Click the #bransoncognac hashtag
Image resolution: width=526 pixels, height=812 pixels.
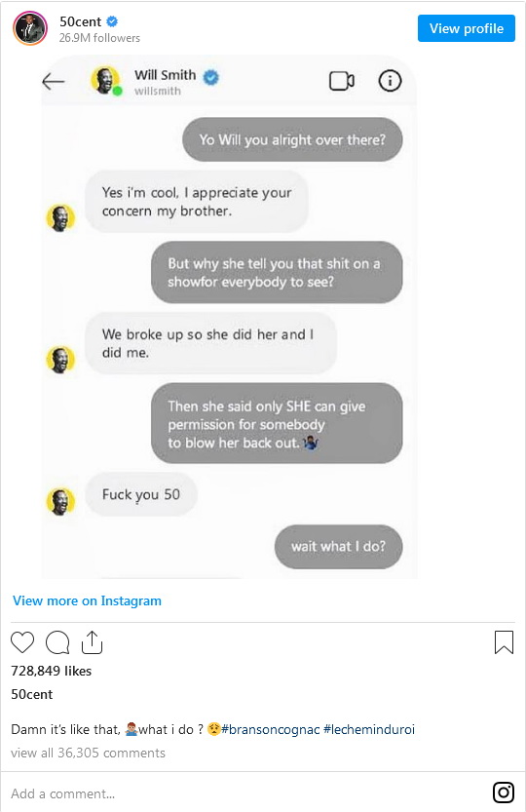270,729
